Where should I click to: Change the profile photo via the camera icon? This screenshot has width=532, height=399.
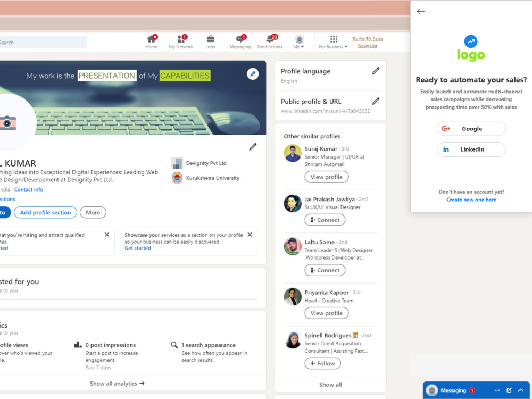tap(7, 122)
